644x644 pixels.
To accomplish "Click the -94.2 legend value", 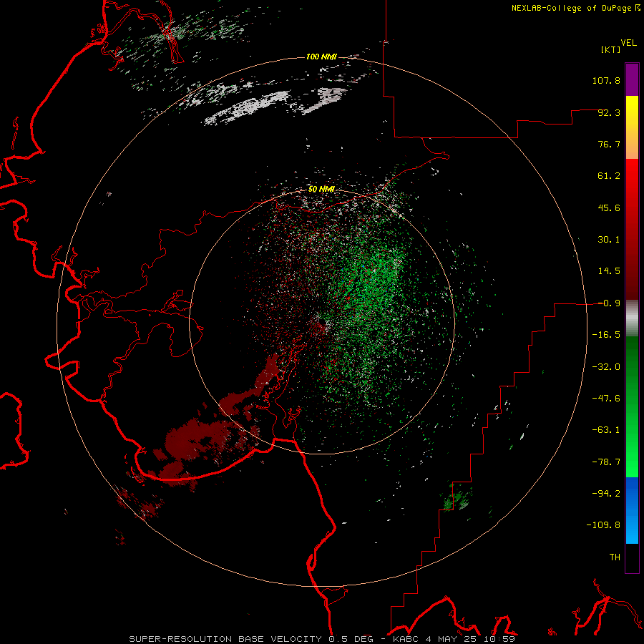I will 606,493.
